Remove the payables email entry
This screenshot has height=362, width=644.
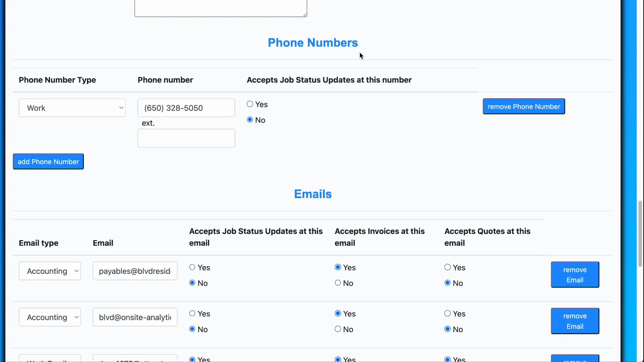(575, 274)
